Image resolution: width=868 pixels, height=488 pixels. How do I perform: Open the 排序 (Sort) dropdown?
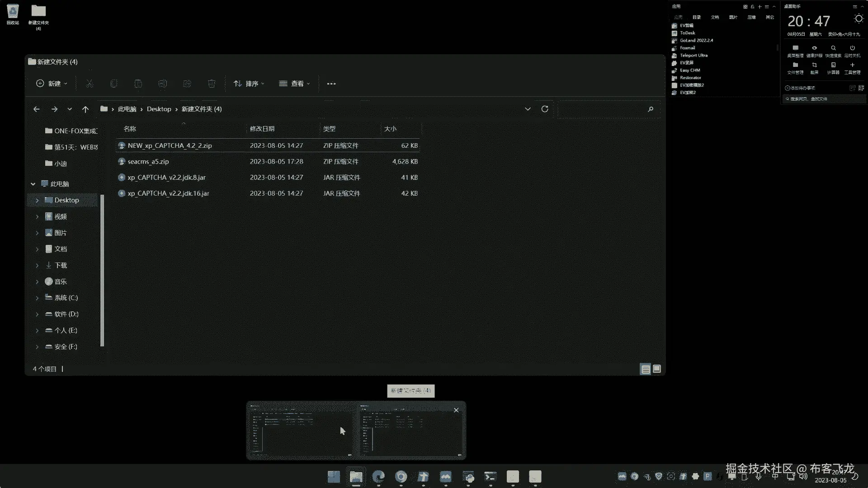tap(249, 84)
